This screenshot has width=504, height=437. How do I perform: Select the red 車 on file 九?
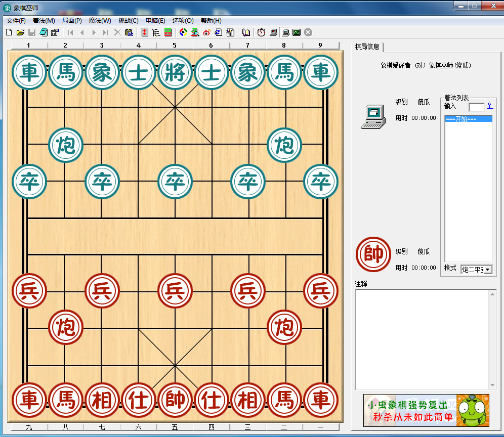pos(29,400)
